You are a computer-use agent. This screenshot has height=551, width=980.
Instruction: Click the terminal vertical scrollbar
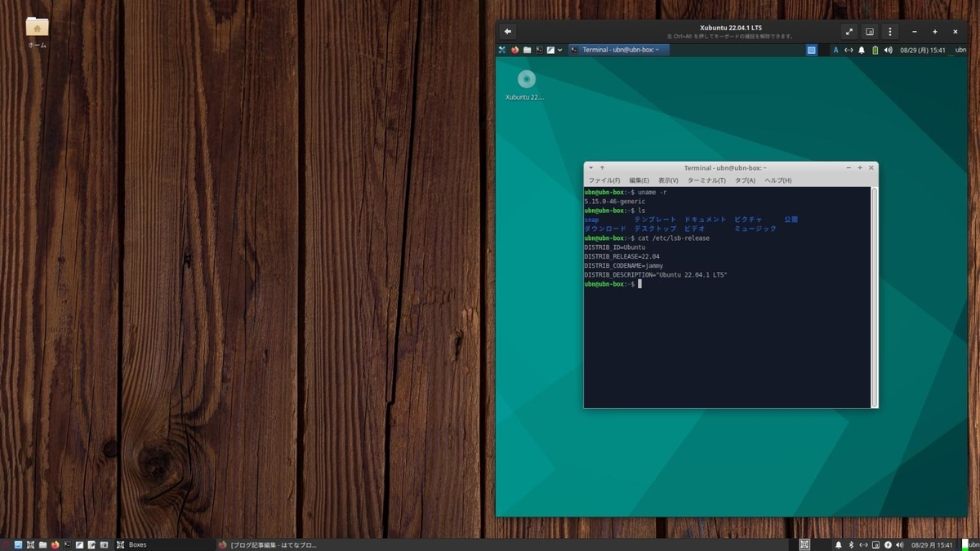coord(875,296)
